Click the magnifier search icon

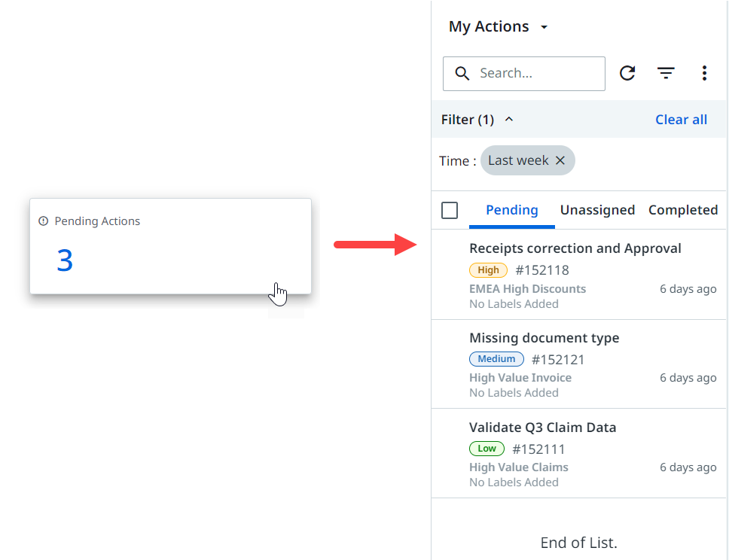(463, 73)
